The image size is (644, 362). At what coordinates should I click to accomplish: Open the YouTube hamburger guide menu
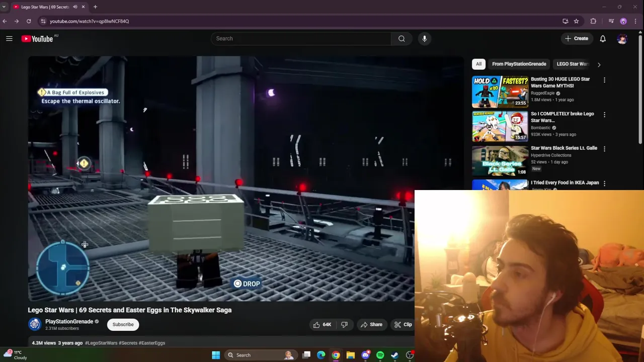9,39
